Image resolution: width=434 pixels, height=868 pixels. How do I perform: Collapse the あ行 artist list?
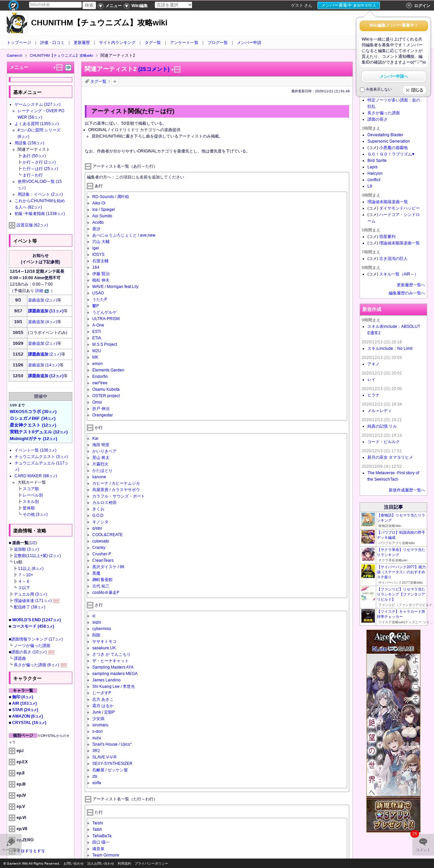(90, 186)
